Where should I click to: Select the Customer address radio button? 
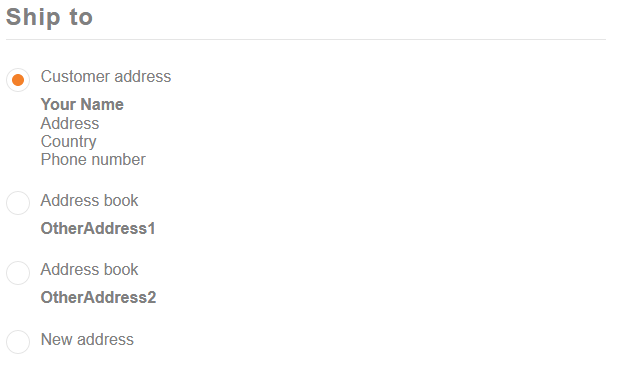18,80
